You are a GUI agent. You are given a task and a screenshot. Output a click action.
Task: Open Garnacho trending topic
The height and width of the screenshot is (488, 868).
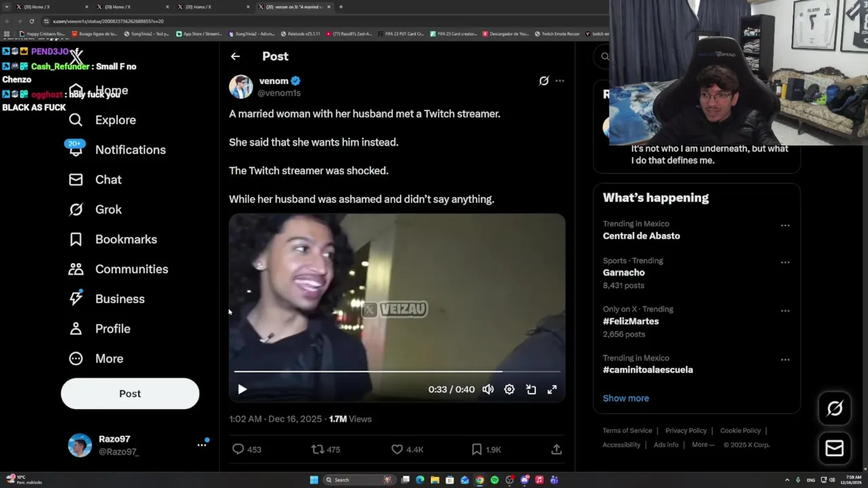click(624, 272)
